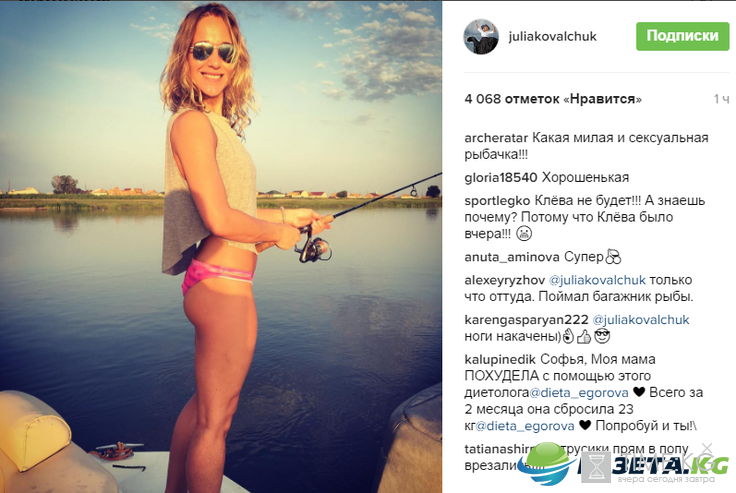Click the juliakovalchuk username in header
736x493 pixels.
552,36
